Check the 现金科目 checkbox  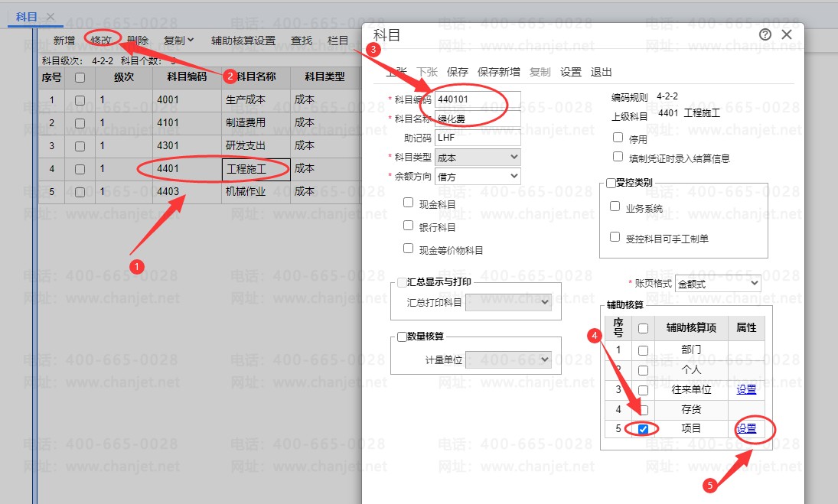pos(409,203)
